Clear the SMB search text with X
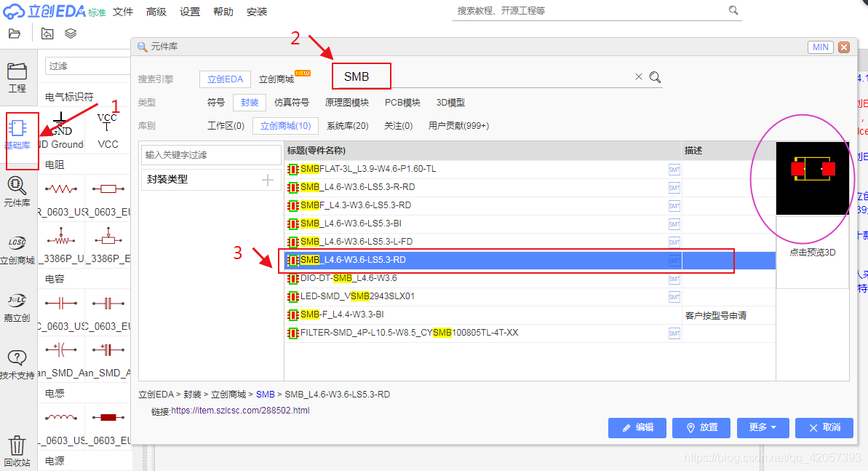Image resolution: width=868 pixels, height=471 pixels. click(638, 76)
